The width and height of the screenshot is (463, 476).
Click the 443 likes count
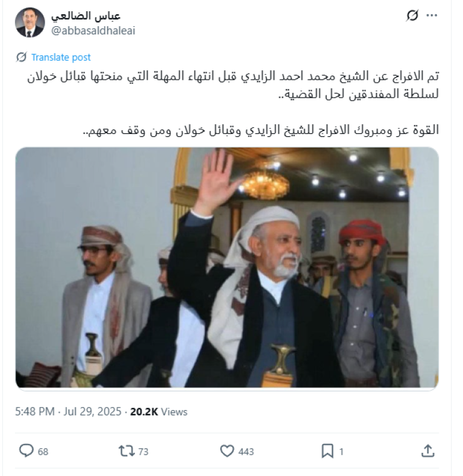click(x=246, y=452)
